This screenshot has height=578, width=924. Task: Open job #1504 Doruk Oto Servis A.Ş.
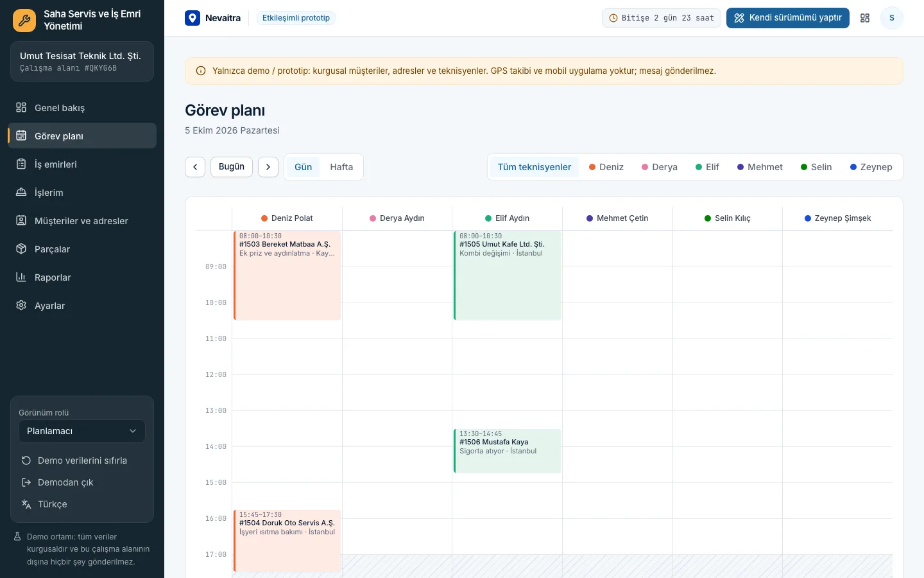tap(287, 541)
